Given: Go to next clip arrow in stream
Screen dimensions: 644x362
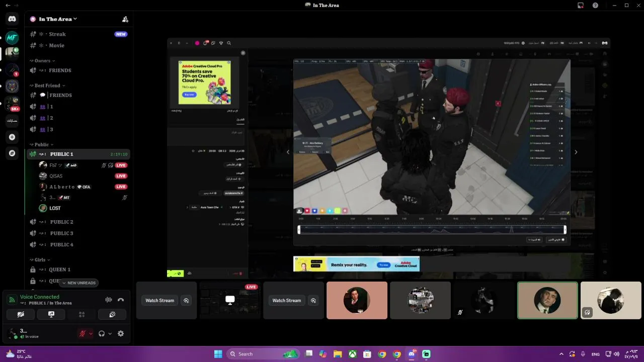Looking at the screenshot, I should point(576,152).
